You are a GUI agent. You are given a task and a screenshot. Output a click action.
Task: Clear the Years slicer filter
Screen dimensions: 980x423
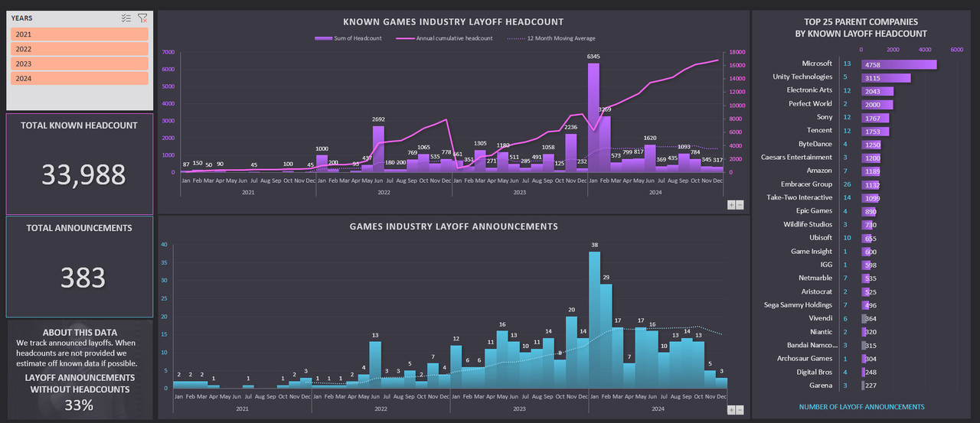142,18
